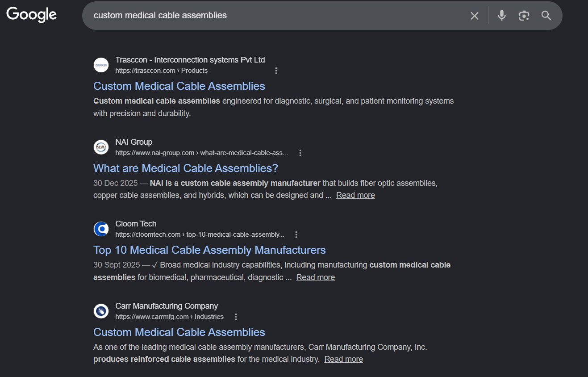Click the Cloom Tech site favicon
Screen dimensions: 588x377
(x=101, y=229)
